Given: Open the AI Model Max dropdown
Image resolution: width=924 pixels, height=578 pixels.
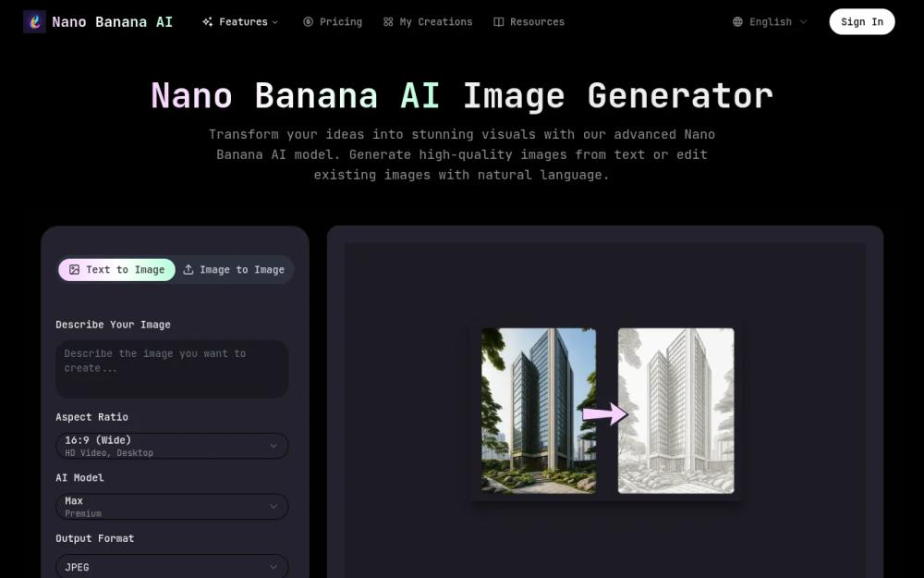Looking at the screenshot, I should [x=172, y=507].
